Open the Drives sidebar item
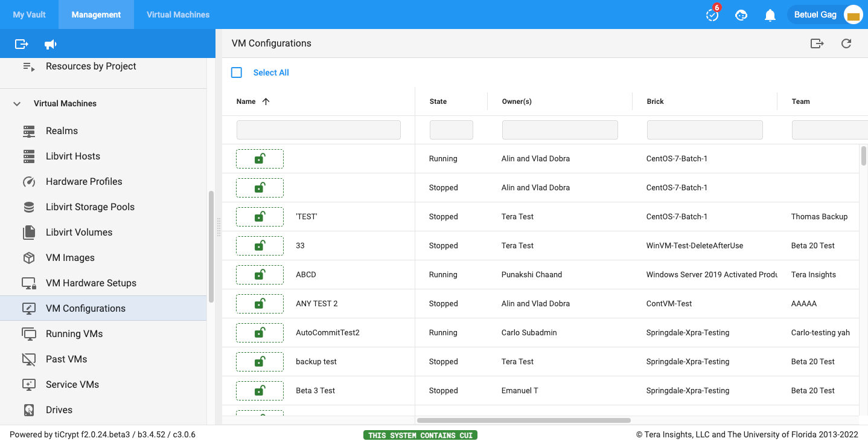This screenshot has height=444, width=868. (x=59, y=410)
